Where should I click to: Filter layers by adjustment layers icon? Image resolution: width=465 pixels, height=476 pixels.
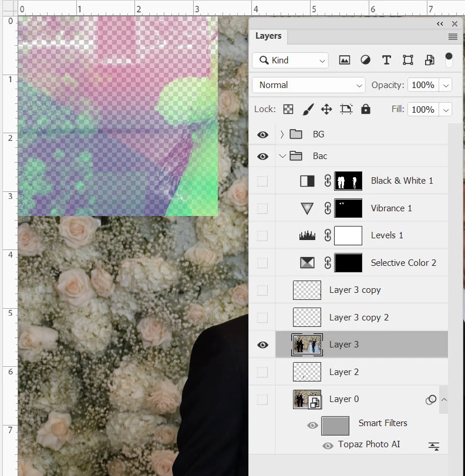pyautogui.click(x=365, y=60)
